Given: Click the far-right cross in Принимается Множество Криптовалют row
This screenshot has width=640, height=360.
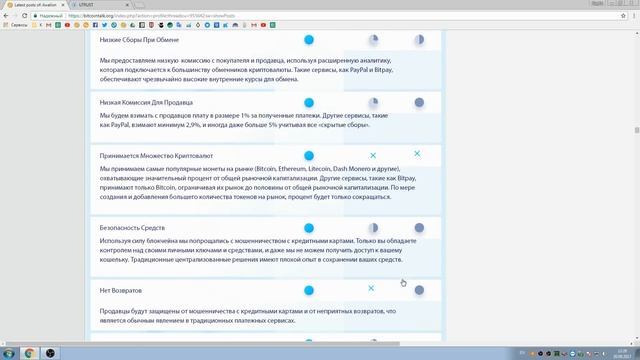Looking at the screenshot, I should [x=417, y=153].
